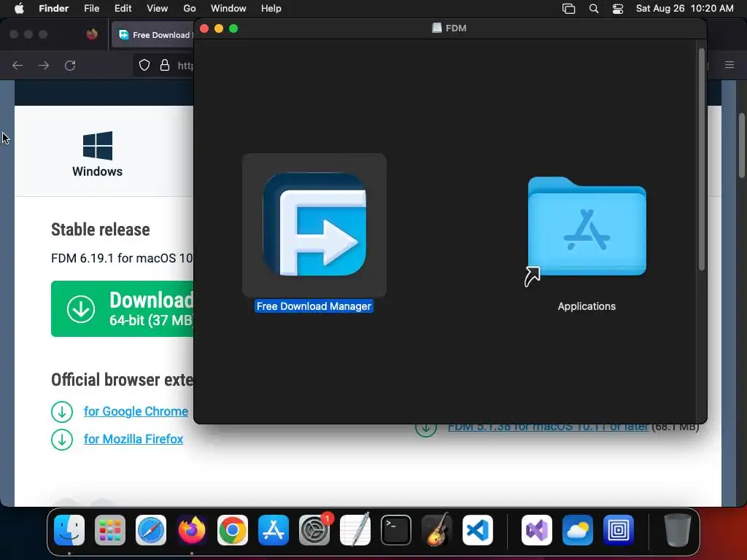The height and width of the screenshot is (560, 747).
Task: Click the Applications folder label
Action: click(x=587, y=306)
